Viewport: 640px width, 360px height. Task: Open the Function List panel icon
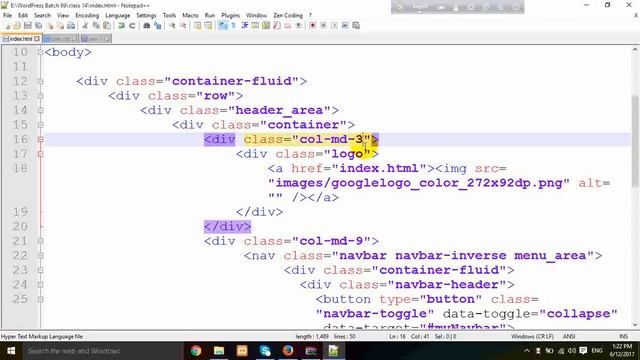(x=277, y=25)
